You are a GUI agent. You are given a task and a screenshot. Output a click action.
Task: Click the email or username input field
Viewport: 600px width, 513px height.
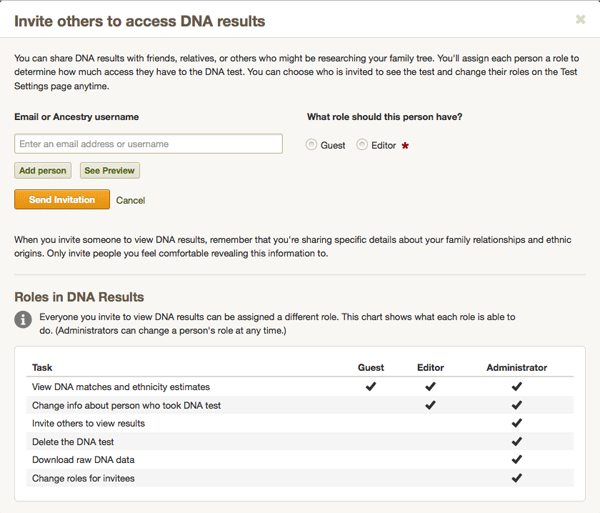click(148, 144)
